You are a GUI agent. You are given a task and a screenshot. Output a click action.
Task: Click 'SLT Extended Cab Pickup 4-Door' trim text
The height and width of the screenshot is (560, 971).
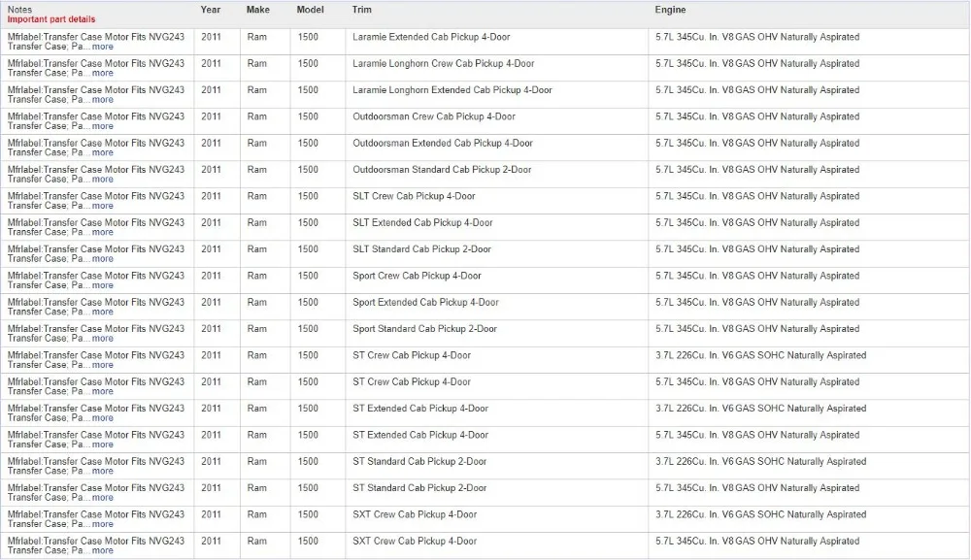coord(423,223)
